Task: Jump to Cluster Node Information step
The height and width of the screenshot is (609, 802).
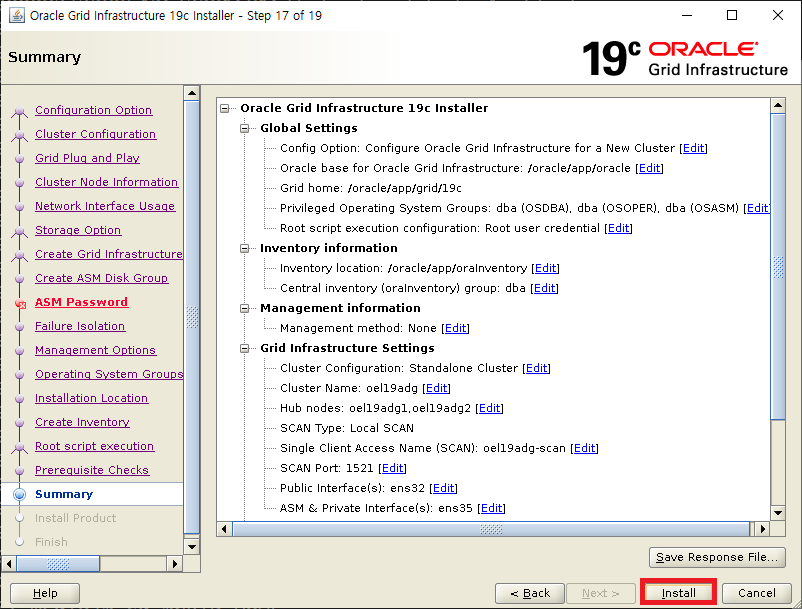Action: (x=106, y=182)
